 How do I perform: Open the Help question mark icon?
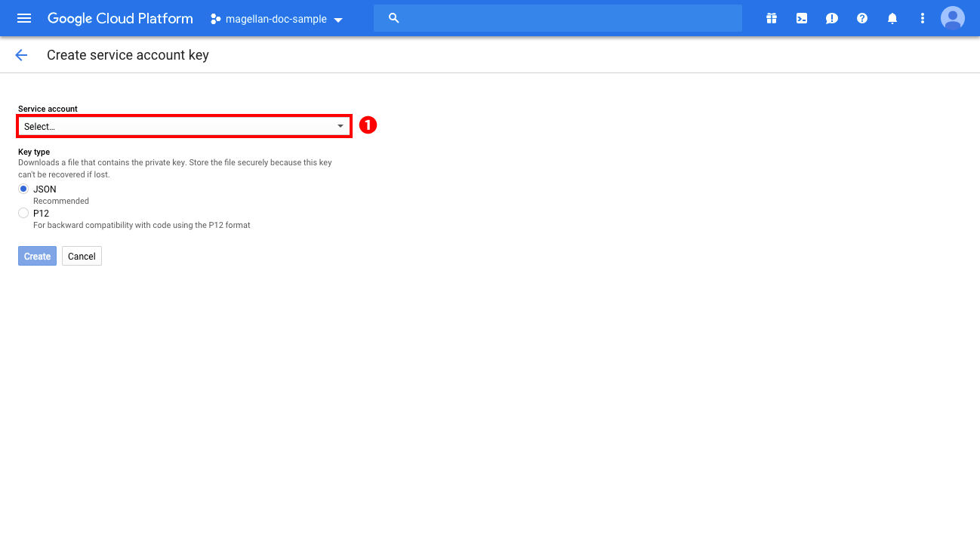861,18
